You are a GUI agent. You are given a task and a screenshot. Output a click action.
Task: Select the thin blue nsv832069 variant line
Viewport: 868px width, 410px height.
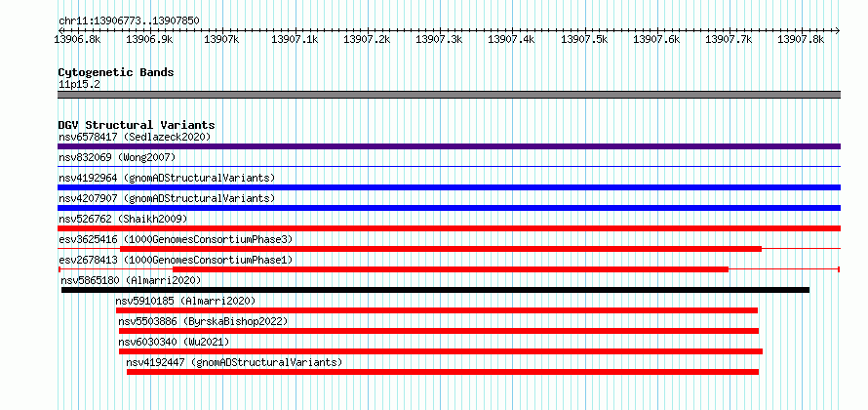pyautogui.click(x=449, y=166)
